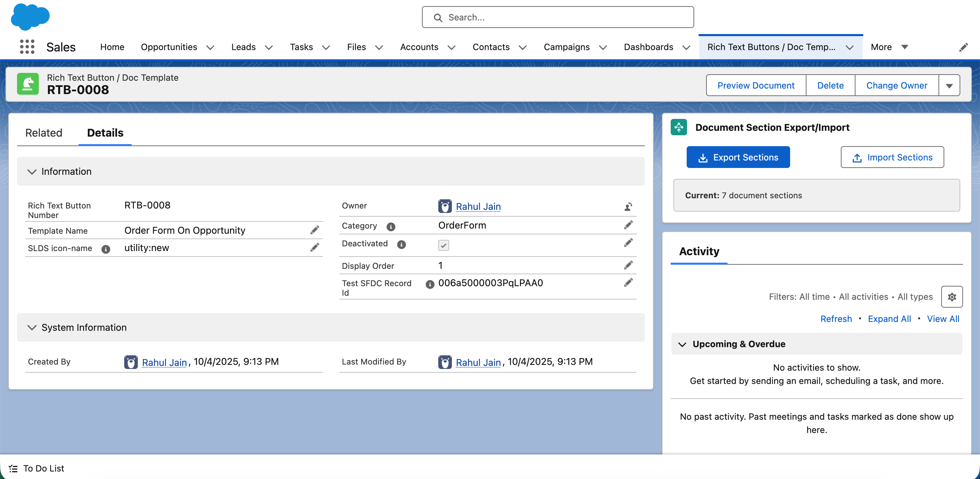Screen dimensions: 980x479
Task: Open the App Launcher grid icon
Action: (27, 47)
